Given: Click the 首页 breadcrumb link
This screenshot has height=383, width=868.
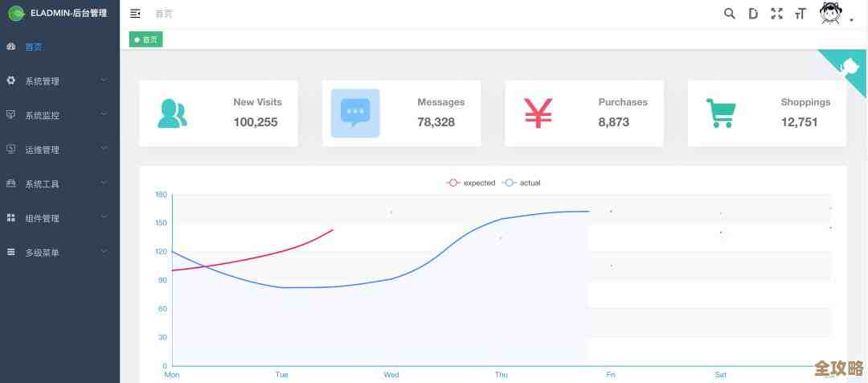Looking at the screenshot, I should pyautogui.click(x=163, y=14).
